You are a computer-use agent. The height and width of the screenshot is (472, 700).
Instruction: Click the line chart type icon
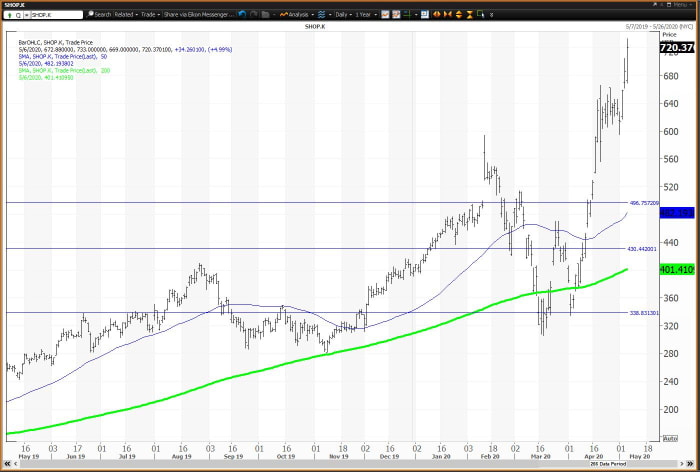(x=386, y=15)
